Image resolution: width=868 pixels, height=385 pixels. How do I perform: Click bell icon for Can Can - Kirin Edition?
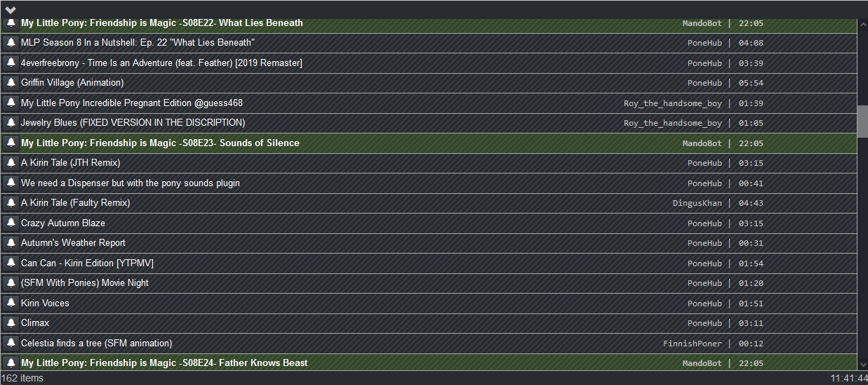pos(11,263)
